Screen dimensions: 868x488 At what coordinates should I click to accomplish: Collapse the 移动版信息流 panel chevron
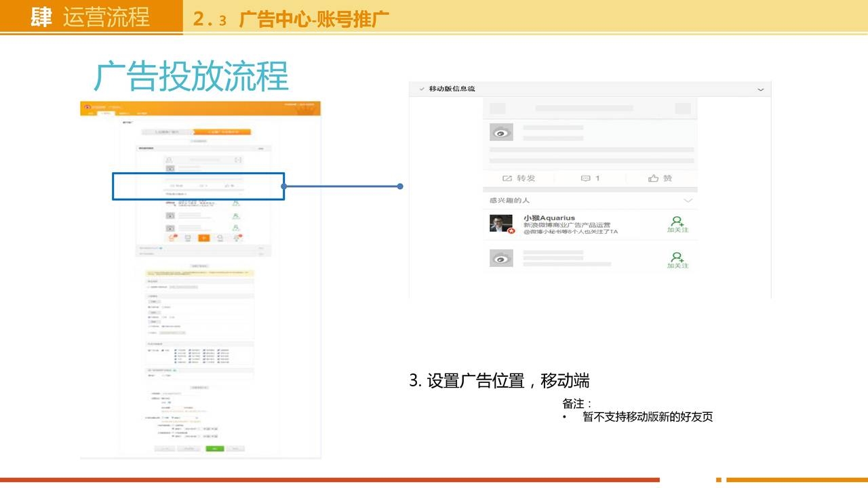[760, 89]
